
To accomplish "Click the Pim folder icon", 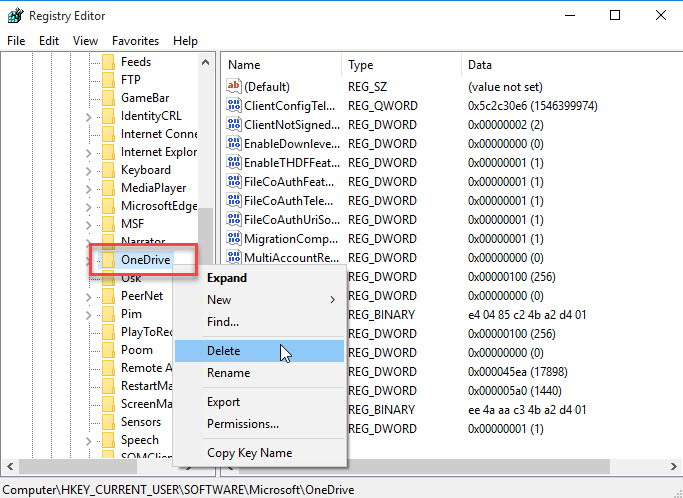I will point(108,314).
